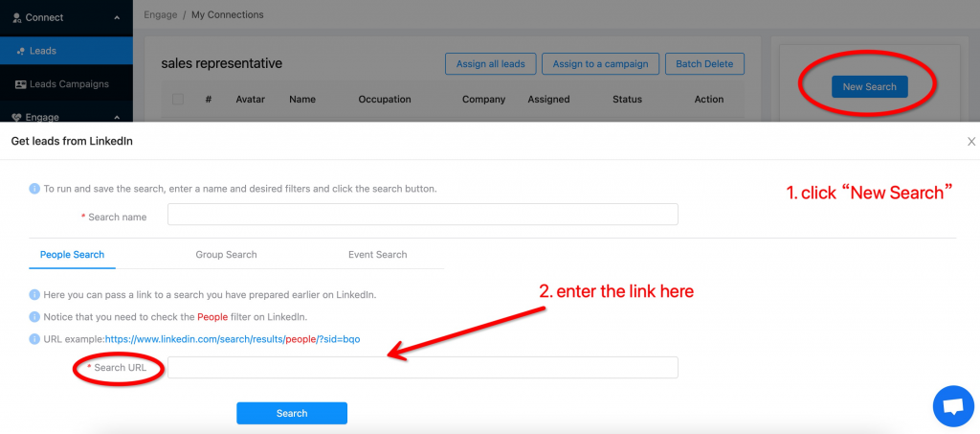Image resolution: width=980 pixels, height=434 pixels.
Task: Click the Batch Delete button
Action: (x=703, y=64)
